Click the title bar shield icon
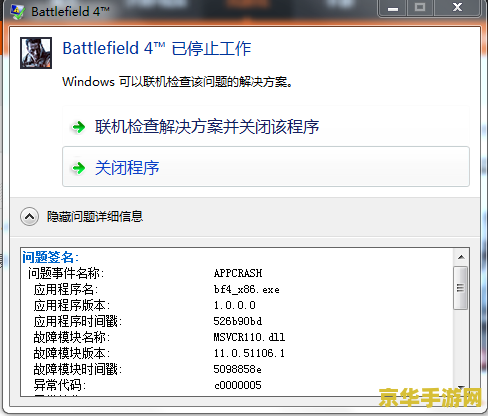Image resolution: width=488 pixels, height=416 pixels. [x=17, y=11]
